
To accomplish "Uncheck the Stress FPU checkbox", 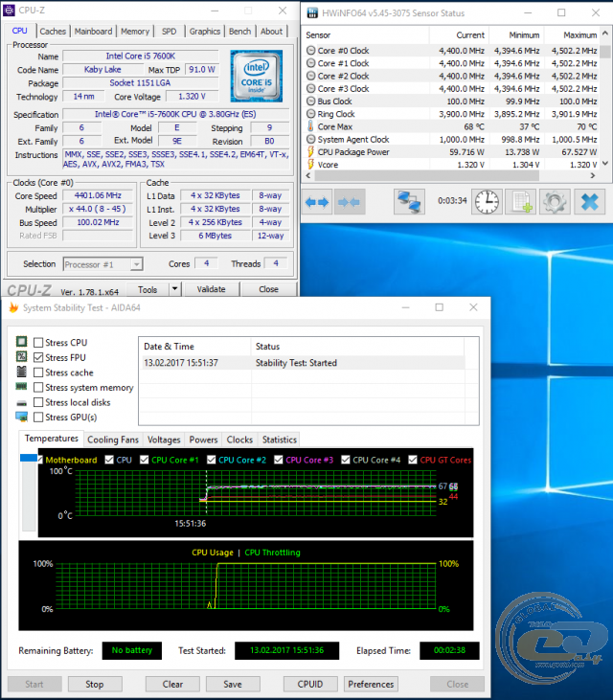I will point(38,357).
